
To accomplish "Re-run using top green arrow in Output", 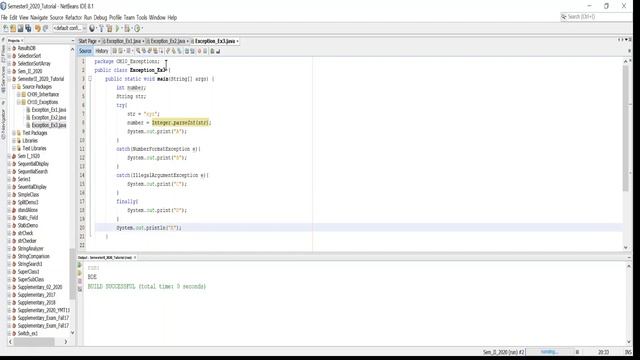I will click(80, 265).
